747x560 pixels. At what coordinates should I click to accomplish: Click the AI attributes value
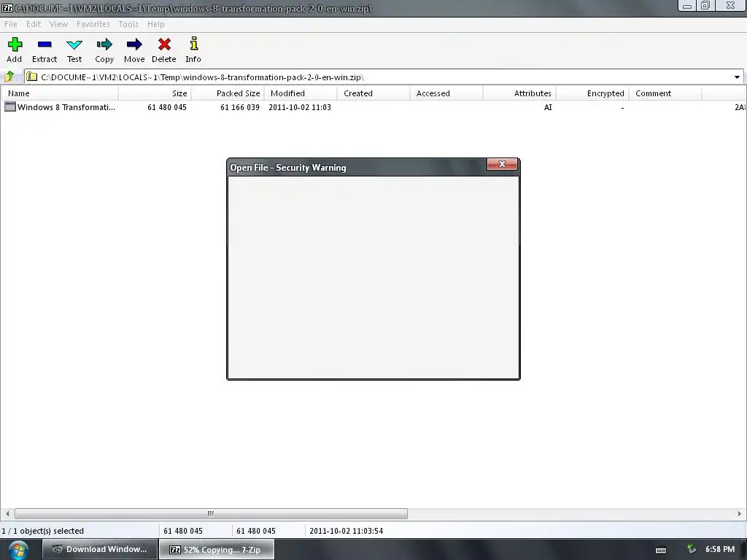pyautogui.click(x=548, y=107)
